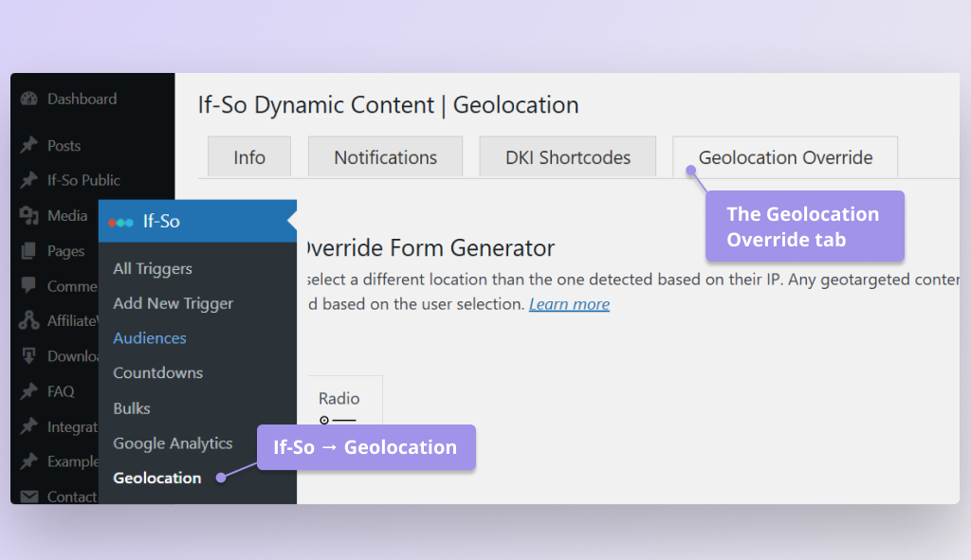The image size is (971, 560).
Task: Switch to the Notifications tab
Action: [385, 156]
